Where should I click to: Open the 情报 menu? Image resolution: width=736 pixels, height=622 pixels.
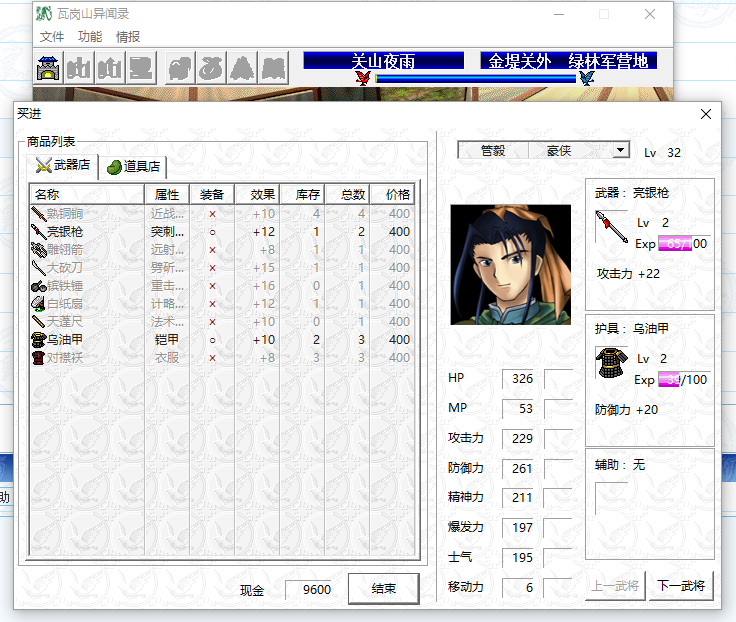(128, 37)
